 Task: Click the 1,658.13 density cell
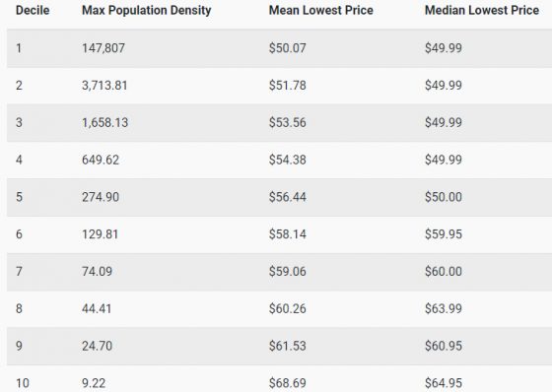tap(104, 122)
